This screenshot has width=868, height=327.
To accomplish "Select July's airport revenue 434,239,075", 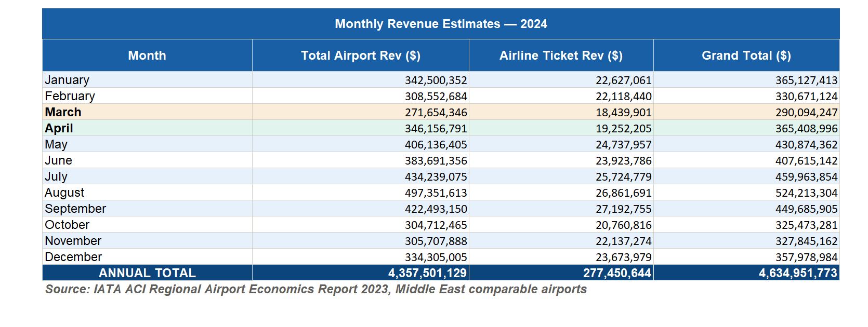I will point(436,177).
